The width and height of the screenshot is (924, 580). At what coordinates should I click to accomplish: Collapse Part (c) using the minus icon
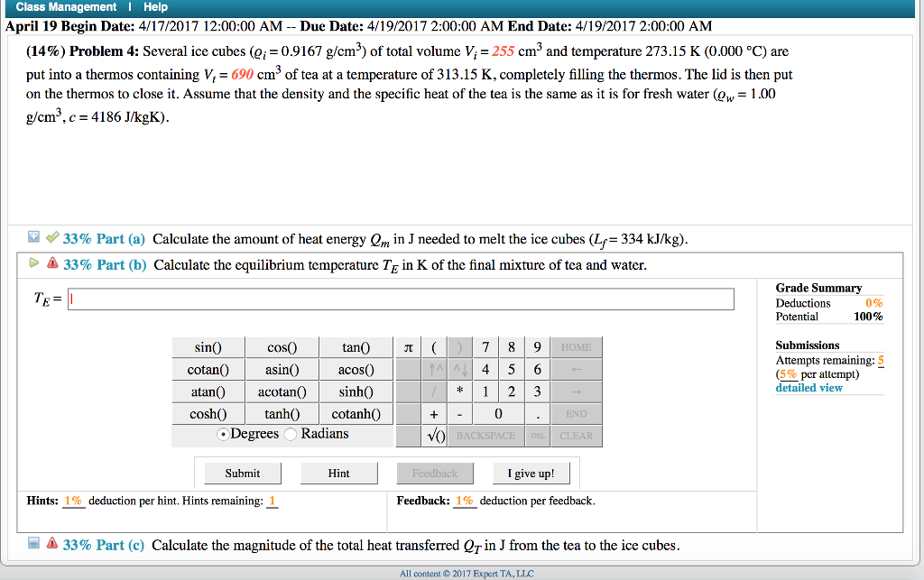pos(34,543)
